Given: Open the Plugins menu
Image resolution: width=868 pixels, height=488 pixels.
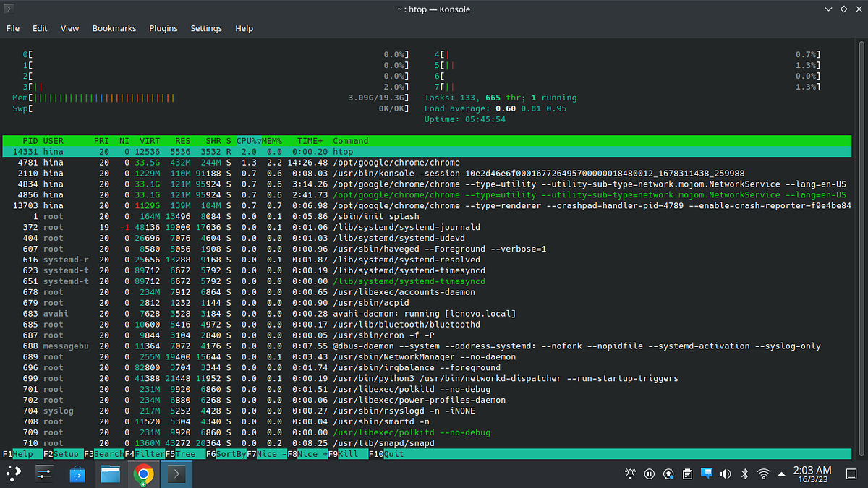Looking at the screenshot, I should (163, 28).
